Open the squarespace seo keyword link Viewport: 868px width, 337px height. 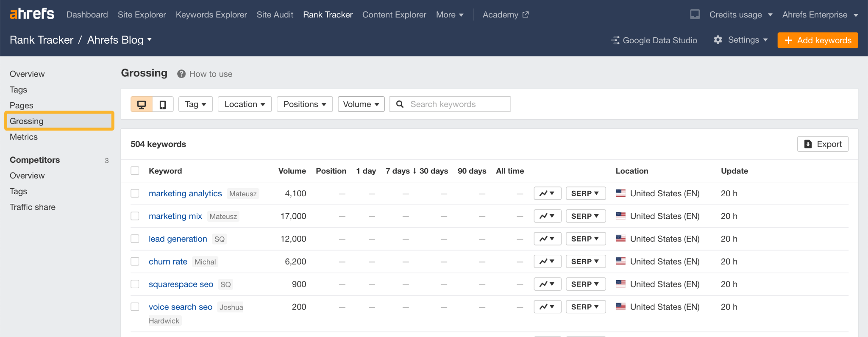[x=181, y=284]
